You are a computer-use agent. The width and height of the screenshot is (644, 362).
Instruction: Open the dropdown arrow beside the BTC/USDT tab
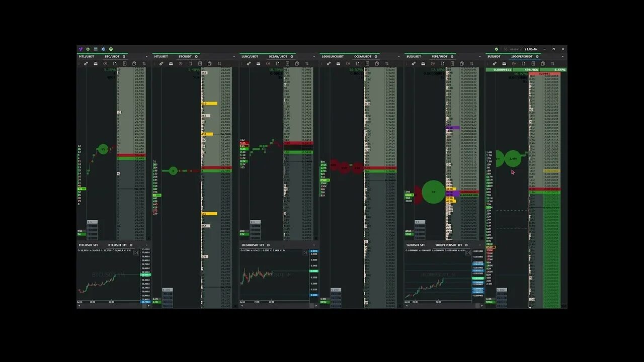coord(146,57)
